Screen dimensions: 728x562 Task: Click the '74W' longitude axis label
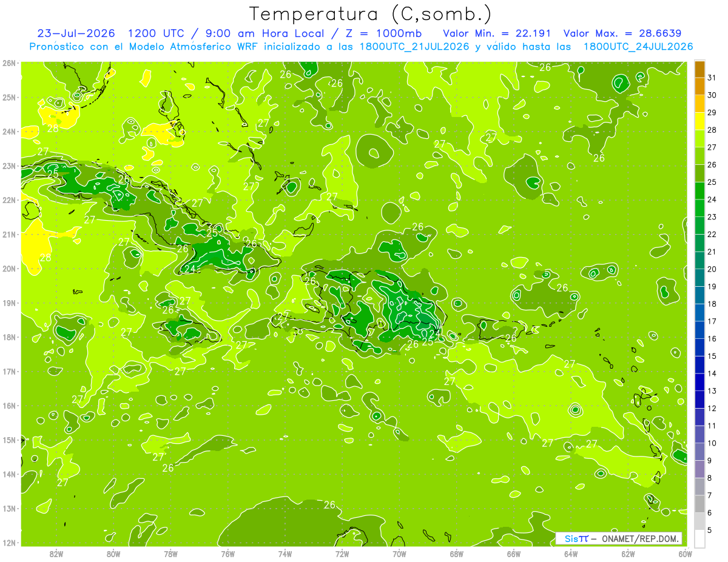point(285,554)
